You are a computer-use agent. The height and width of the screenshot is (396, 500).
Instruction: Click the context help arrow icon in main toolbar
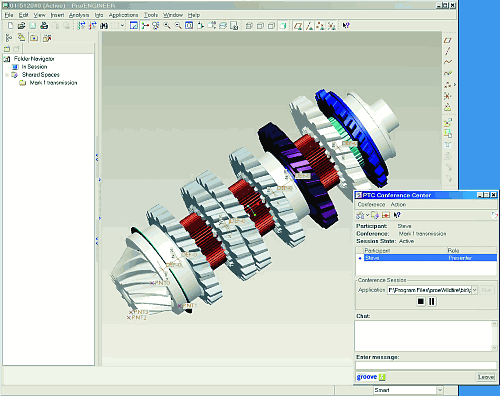coord(346,26)
